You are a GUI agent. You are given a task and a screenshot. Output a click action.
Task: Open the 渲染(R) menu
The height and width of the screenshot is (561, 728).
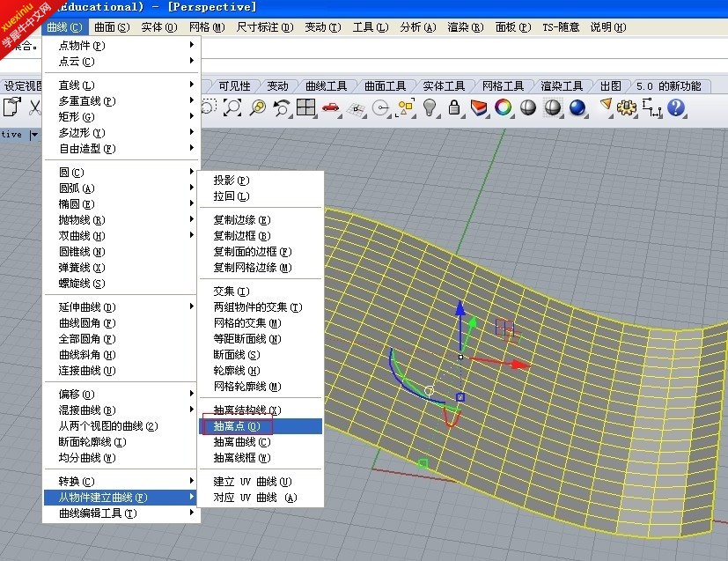[465, 27]
